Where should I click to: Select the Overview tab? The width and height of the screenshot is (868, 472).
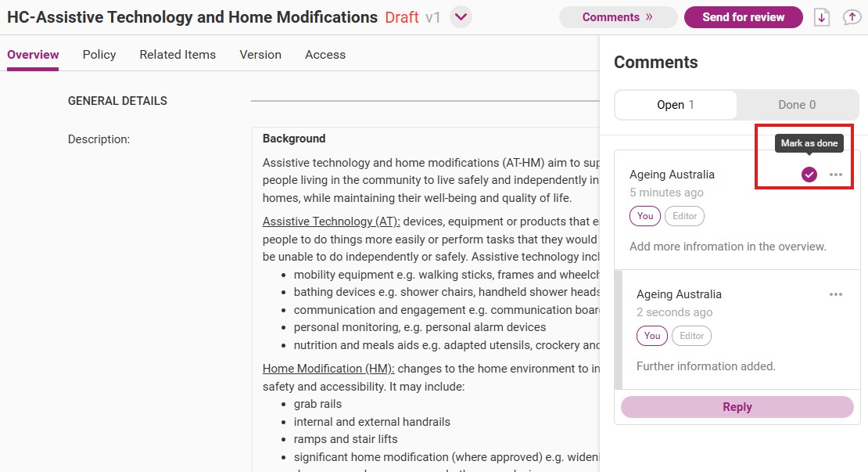pyautogui.click(x=33, y=54)
